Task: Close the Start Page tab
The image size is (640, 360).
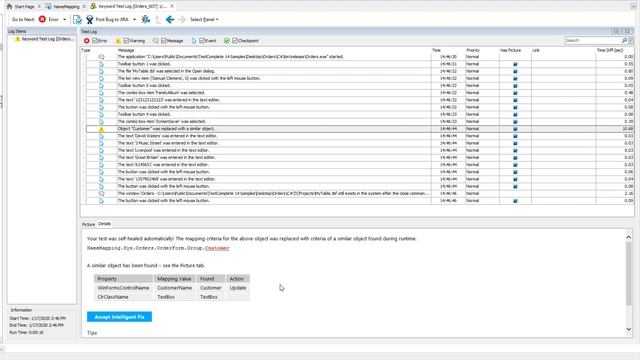Action: [x=39, y=7]
